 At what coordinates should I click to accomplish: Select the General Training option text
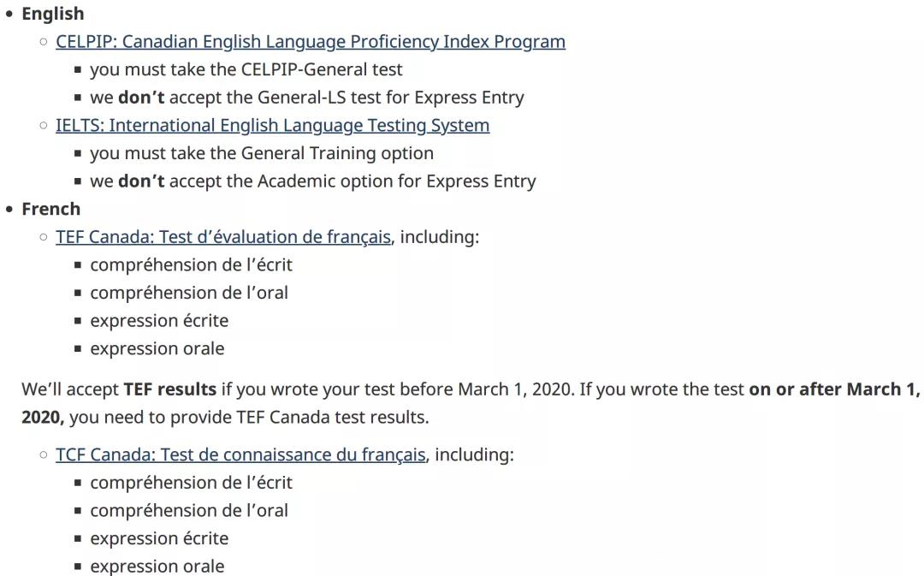(262, 153)
